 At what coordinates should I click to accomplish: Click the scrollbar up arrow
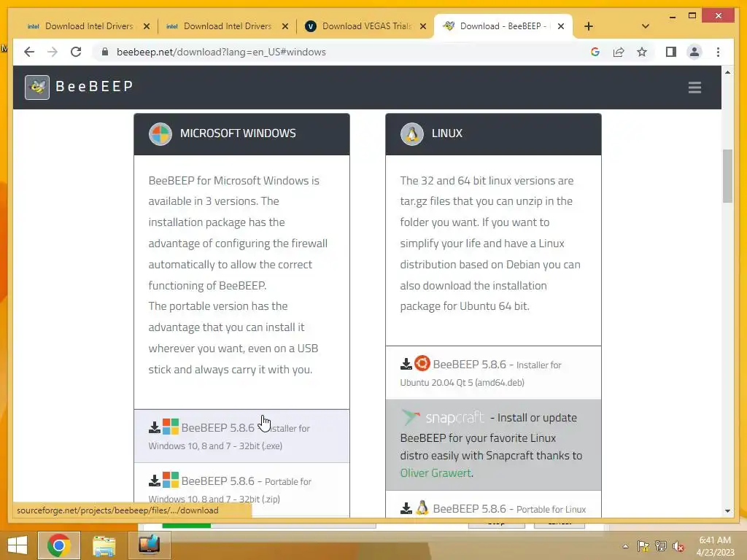(x=727, y=72)
